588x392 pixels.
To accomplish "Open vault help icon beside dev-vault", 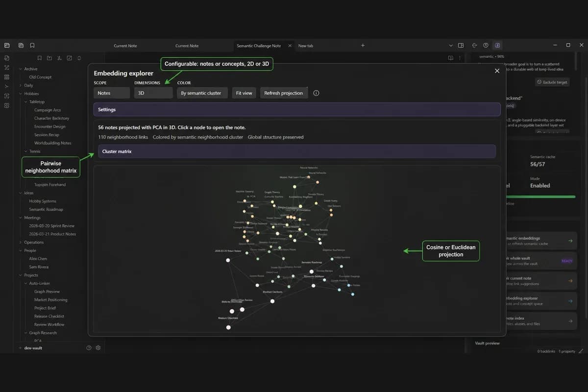I will click(89, 348).
